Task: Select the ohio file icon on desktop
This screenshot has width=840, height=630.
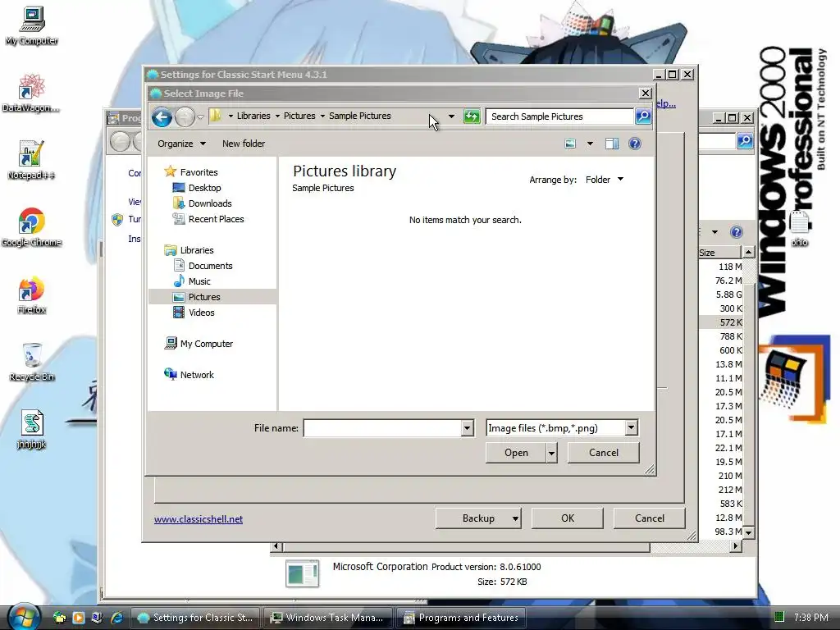Action: [x=799, y=228]
